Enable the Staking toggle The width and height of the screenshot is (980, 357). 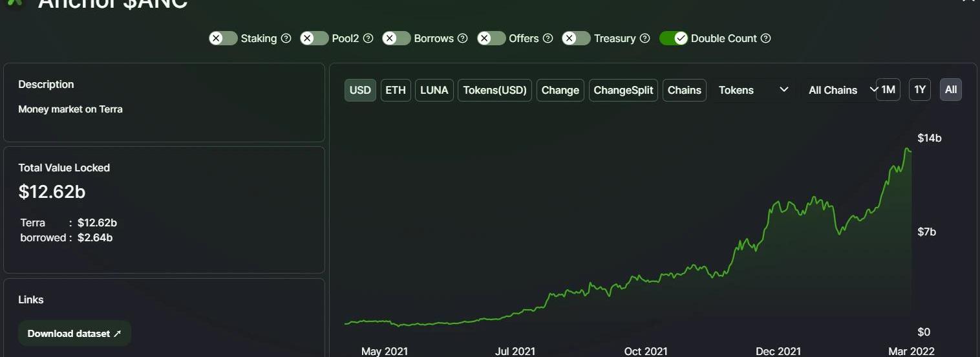(x=223, y=38)
